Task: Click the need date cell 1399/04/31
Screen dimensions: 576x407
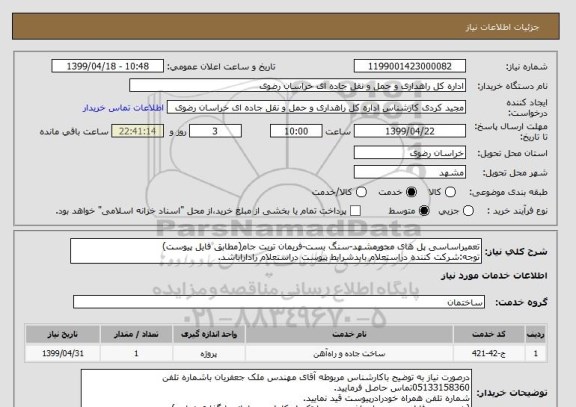Action: [63, 354]
